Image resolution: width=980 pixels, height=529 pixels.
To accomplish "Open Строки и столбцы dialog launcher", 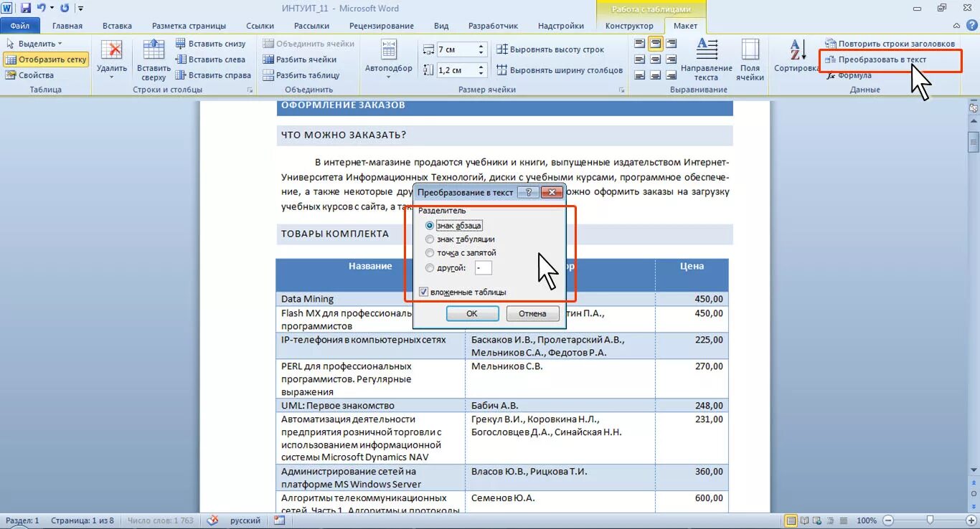I will 250,90.
